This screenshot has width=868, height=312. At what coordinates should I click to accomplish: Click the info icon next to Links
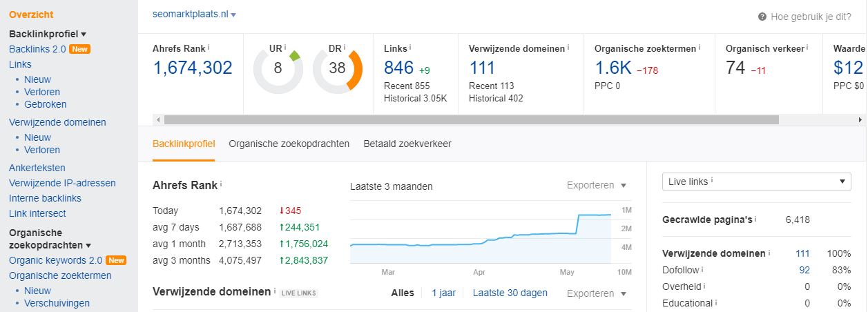[410, 48]
